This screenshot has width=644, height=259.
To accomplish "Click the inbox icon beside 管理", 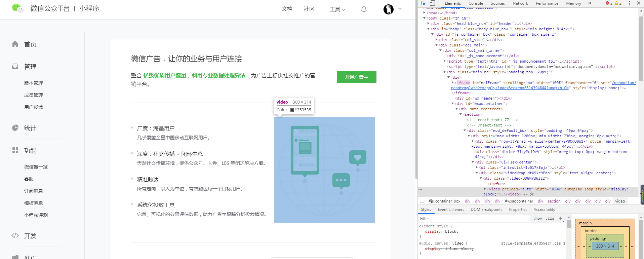I will 15,67.
